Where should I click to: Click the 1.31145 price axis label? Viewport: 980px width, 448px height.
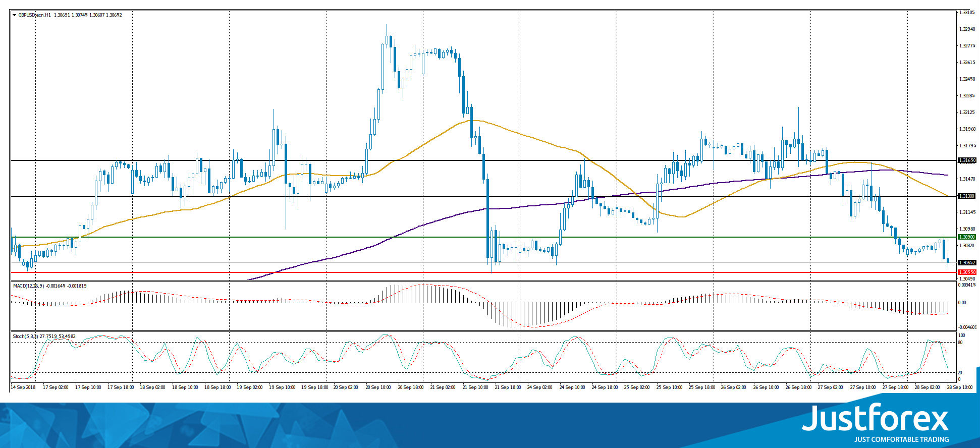pyautogui.click(x=966, y=212)
